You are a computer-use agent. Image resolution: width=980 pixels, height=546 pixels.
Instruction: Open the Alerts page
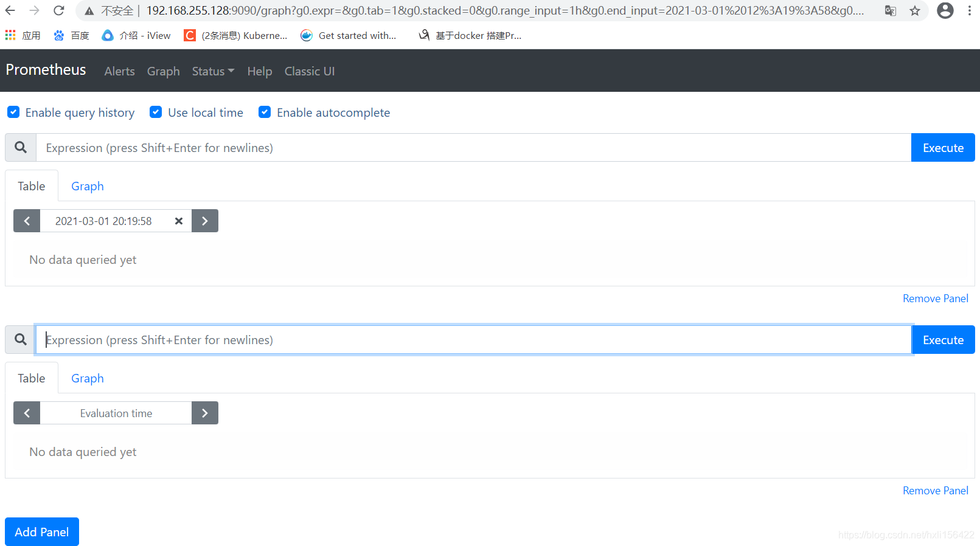tap(120, 71)
